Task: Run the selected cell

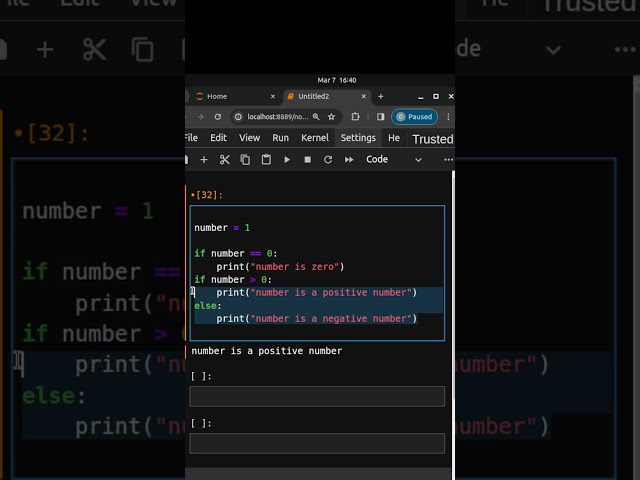Action: [287, 160]
